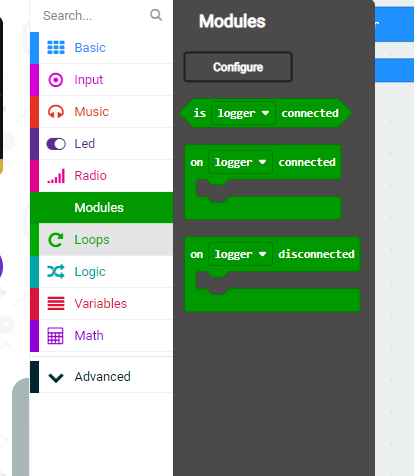Viewport: 414px width, 476px height.
Task: Select the Modules category
Action: pos(101,208)
